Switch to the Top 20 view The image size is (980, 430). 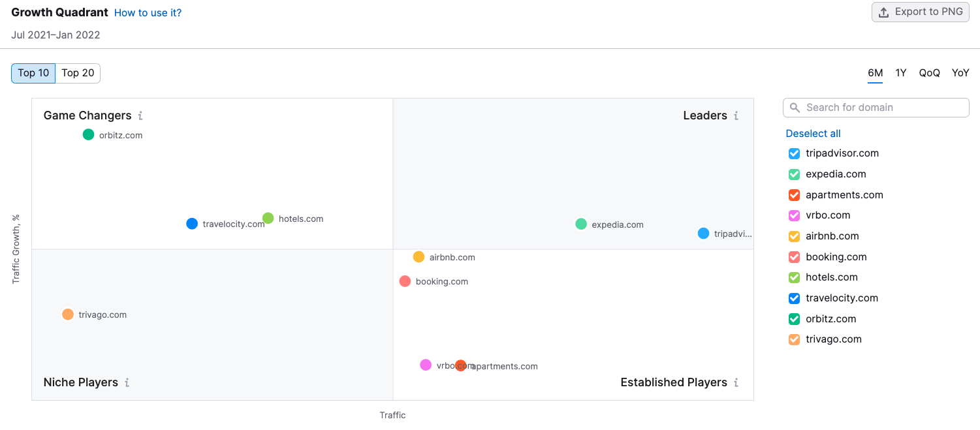[x=78, y=73]
